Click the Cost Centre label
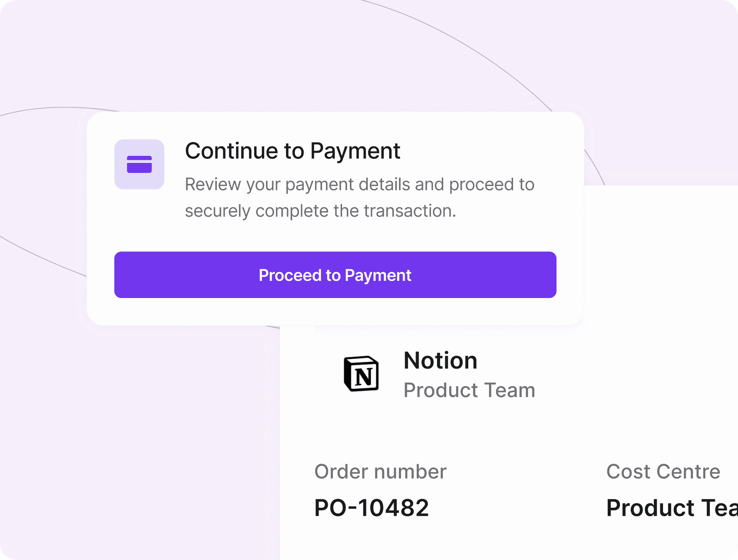The image size is (738, 560). click(x=663, y=472)
